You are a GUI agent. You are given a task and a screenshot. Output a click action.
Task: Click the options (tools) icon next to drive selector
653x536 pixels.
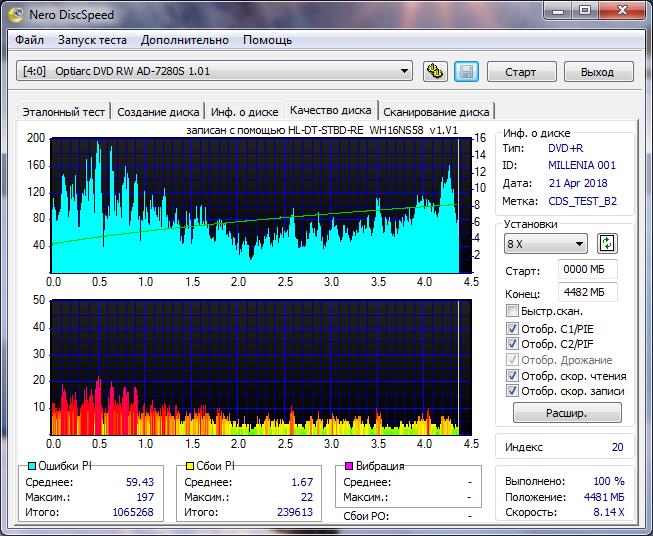(434, 71)
